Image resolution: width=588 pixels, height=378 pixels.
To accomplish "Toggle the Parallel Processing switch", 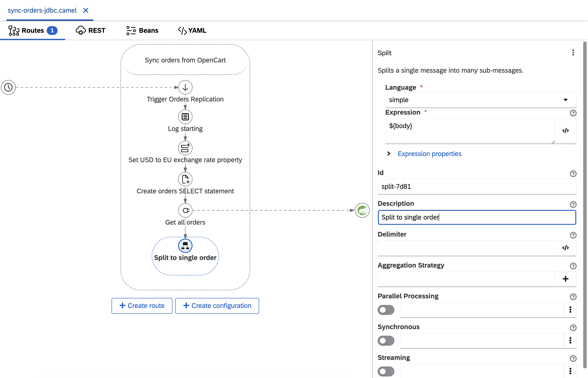I will pyautogui.click(x=386, y=310).
